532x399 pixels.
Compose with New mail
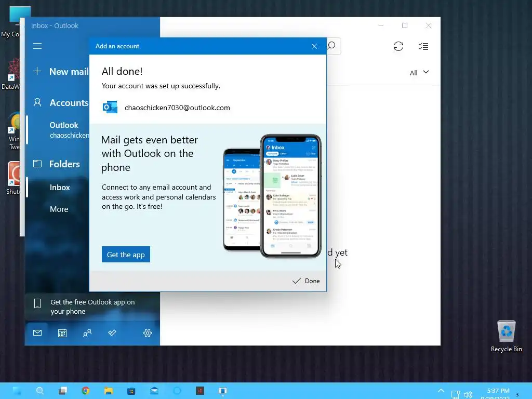coord(61,72)
